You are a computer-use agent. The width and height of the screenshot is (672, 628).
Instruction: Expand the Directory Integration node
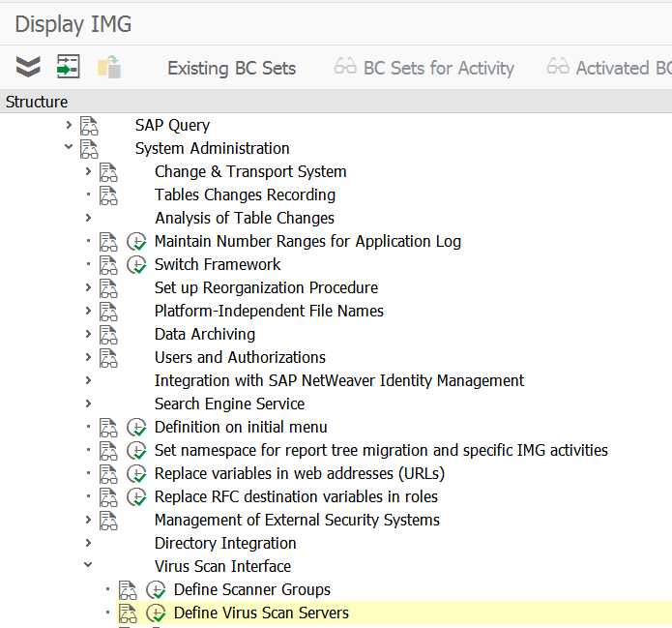click(x=89, y=543)
